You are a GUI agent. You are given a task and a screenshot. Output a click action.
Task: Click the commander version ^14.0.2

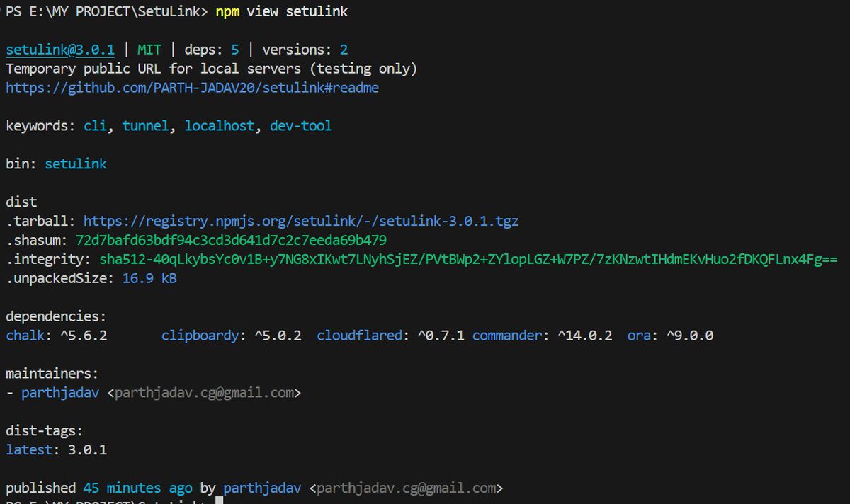585,336
